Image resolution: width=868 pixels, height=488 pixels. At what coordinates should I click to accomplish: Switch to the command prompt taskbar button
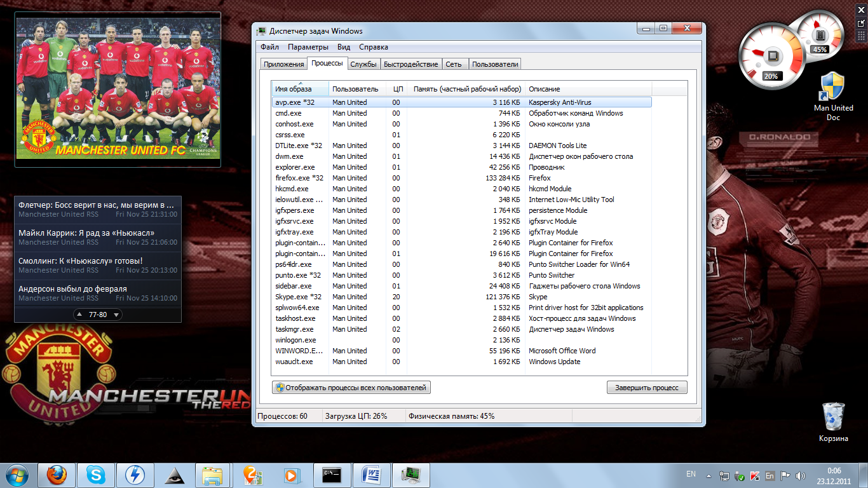(332, 475)
